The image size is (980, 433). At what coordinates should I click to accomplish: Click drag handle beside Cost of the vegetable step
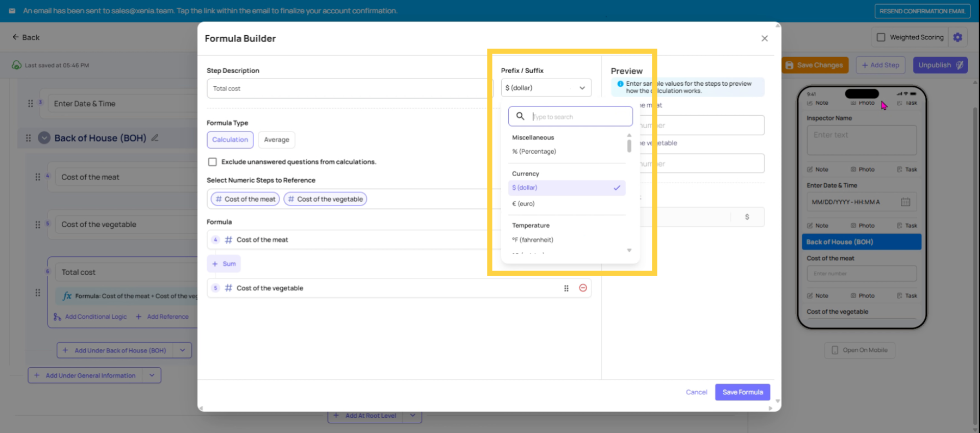tap(37, 225)
